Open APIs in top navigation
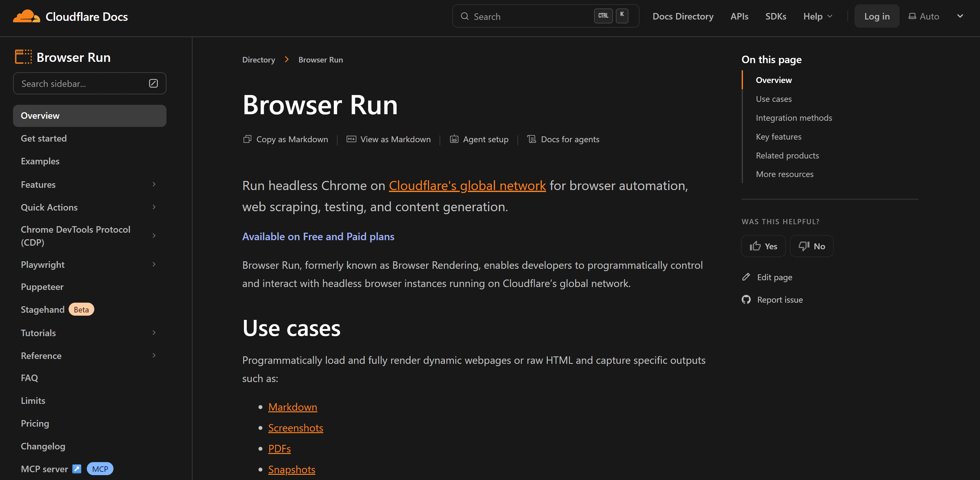 [739, 16]
